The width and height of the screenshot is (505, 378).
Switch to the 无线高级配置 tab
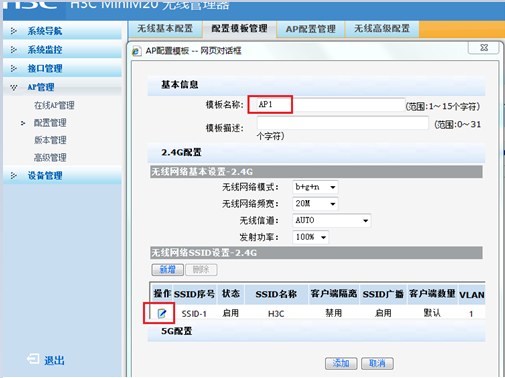[382, 29]
